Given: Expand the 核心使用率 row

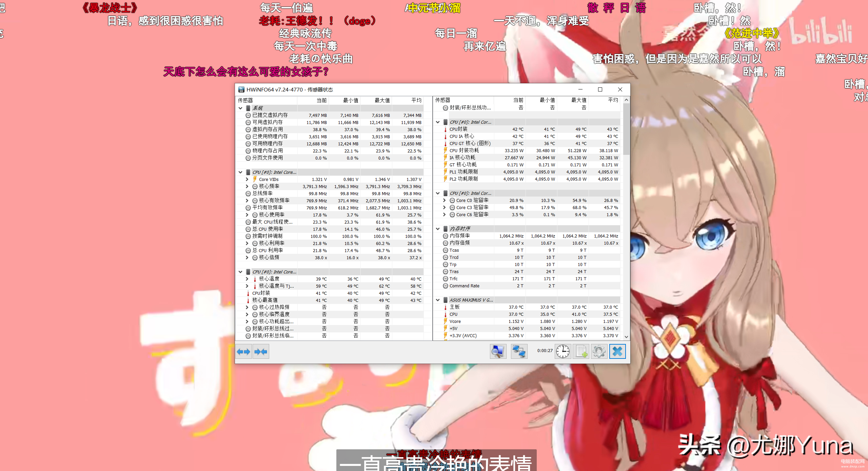Looking at the screenshot, I should pos(247,215).
